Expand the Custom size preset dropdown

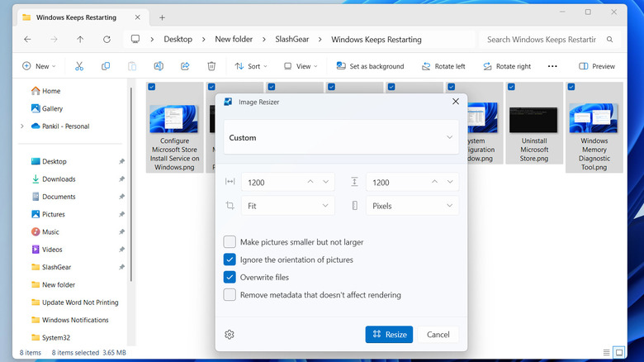tap(341, 137)
